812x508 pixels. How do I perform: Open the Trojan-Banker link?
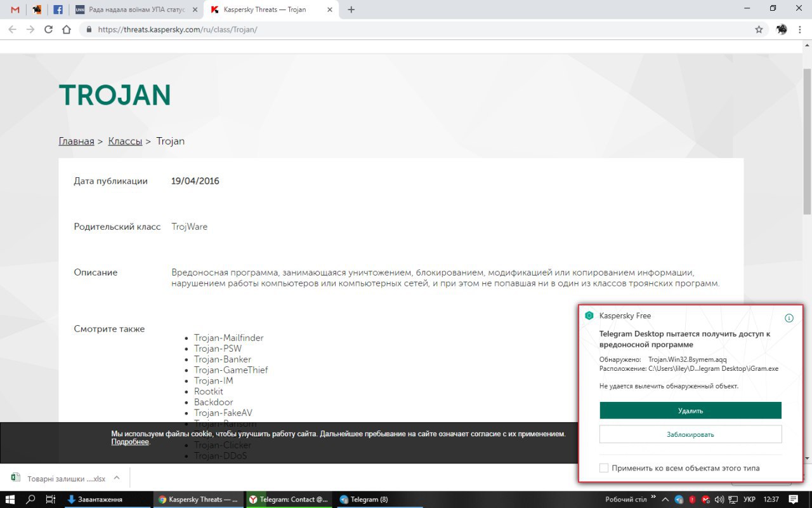tap(223, 359)
